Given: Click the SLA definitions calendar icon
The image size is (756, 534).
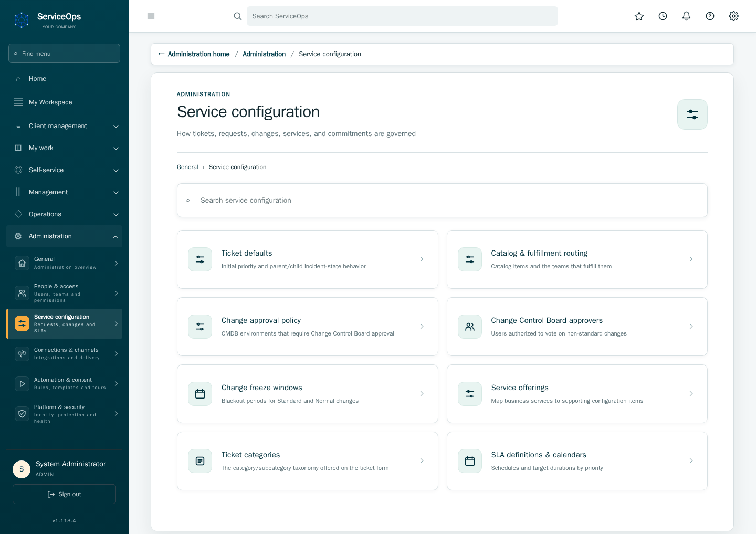Looking at the screenshot, I should (470, 461).
